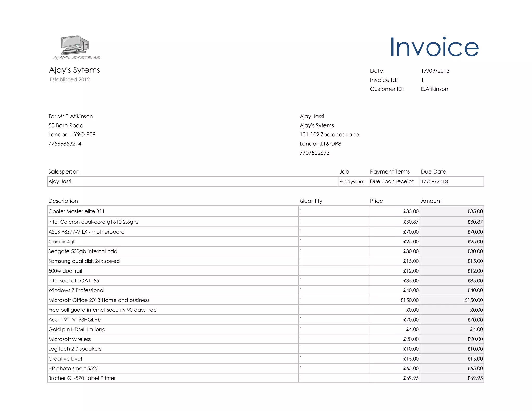Select the Salesperson cell Ajay Jassi
Viewport: 532px width, 411px height.
[60, 181]
